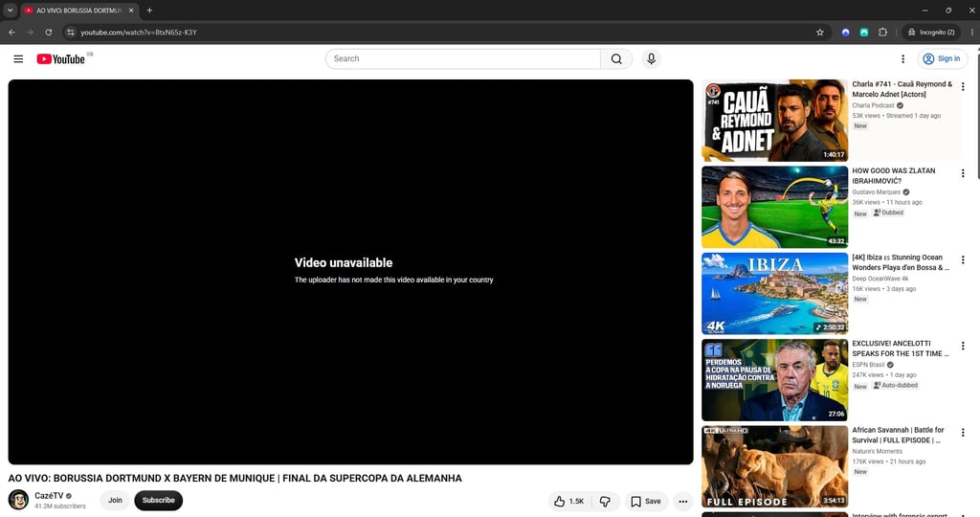Image resolution: width=980 pixels, height=517 pixels.
Task: Bookmark this page with the star icon
Action: click(x=819, y=32)
